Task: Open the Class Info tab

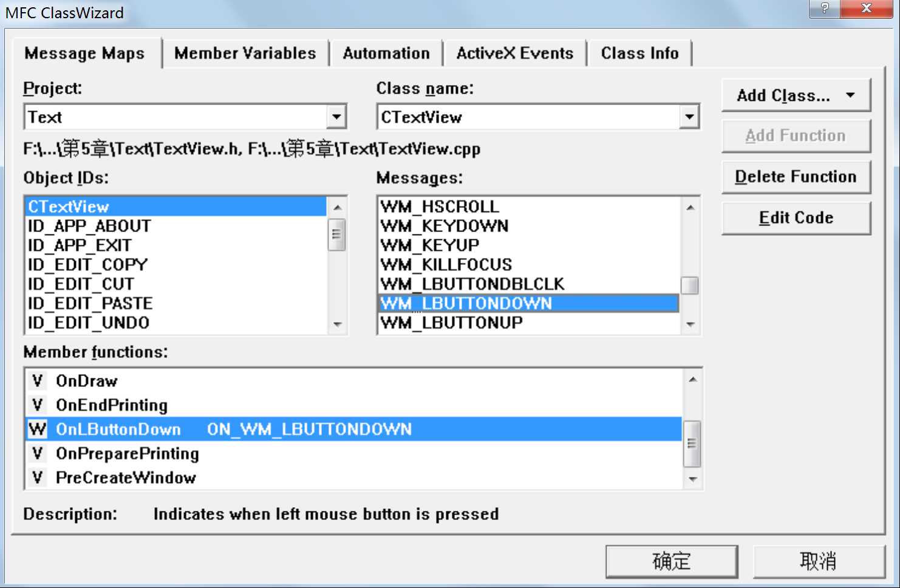Action: click(639, 53)
